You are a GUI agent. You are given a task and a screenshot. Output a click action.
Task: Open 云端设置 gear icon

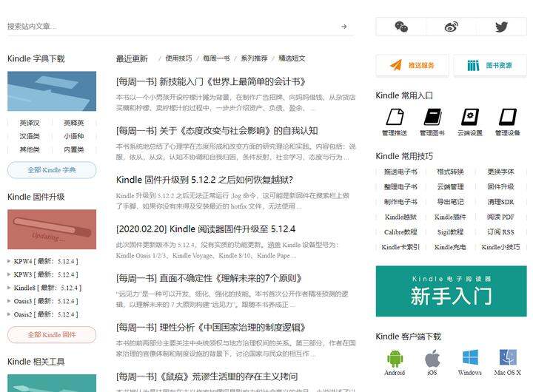pyautogui.click(x=470, y=117)
